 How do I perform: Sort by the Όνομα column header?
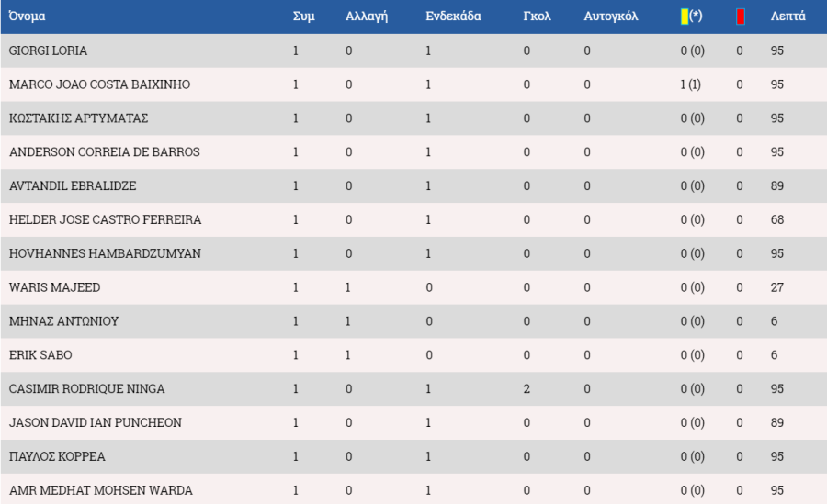click(27, 17)
